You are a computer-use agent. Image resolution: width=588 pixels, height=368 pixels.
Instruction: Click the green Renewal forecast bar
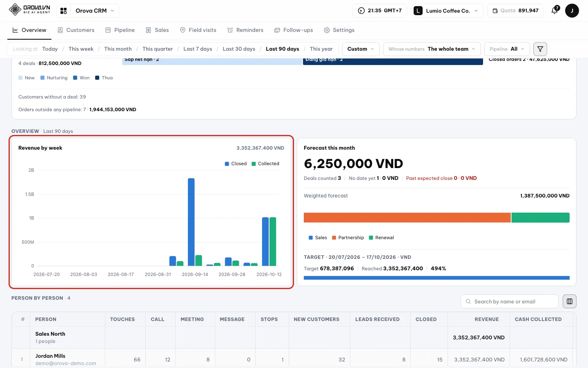tap(541, 218)
